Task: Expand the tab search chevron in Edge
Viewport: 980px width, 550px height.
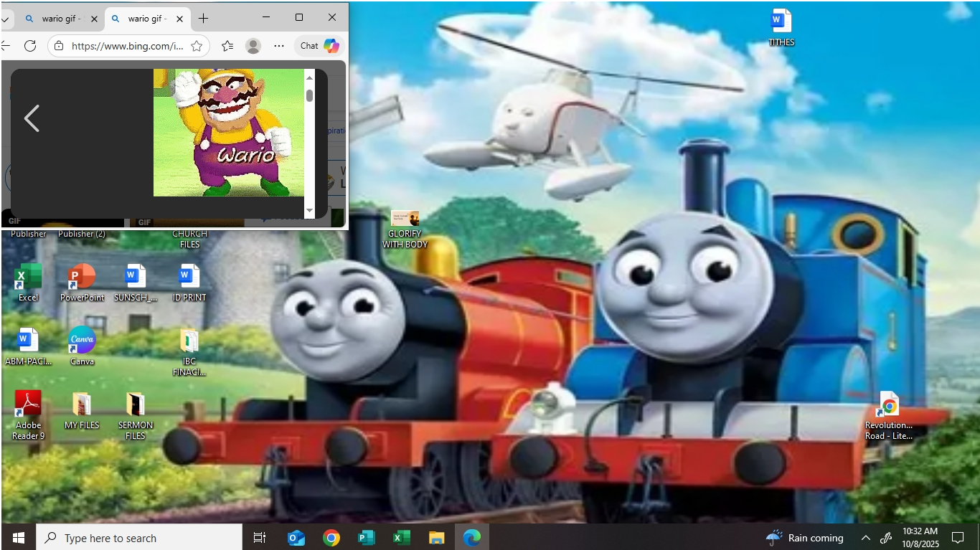Action: click(6, 19)
